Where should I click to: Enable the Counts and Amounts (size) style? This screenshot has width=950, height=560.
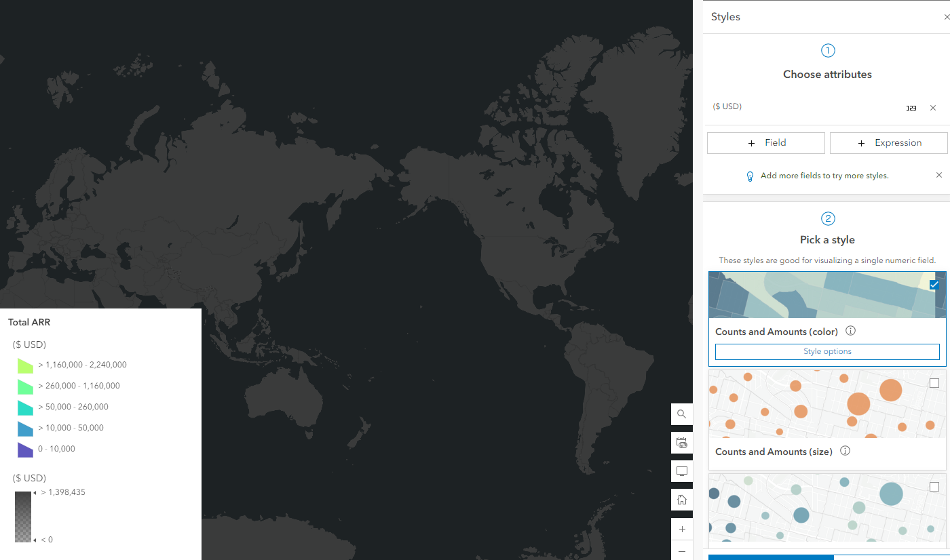(934, 383)
